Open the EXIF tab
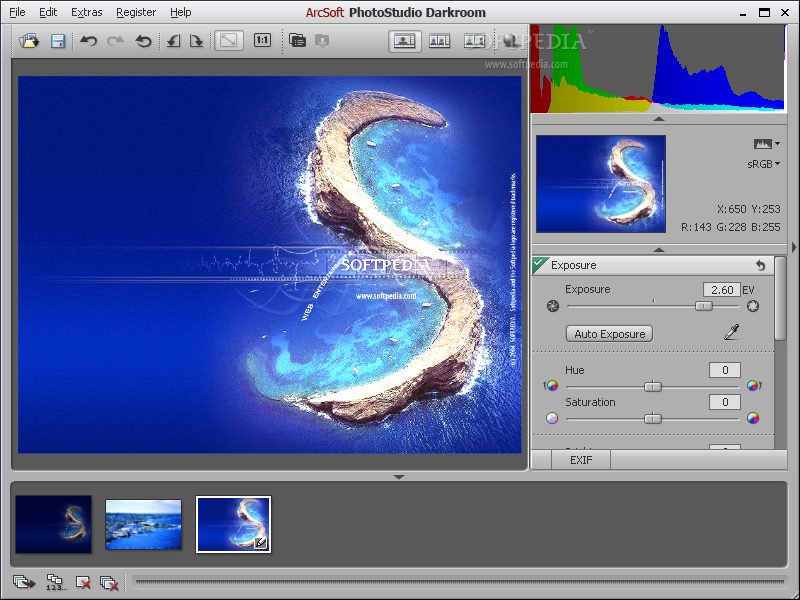 tap(581, 460)
